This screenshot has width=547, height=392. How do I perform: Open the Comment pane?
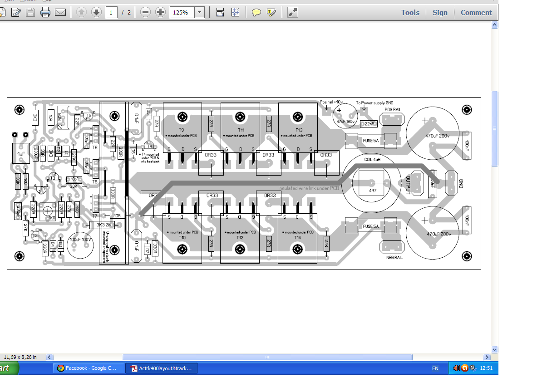point(476,13)
